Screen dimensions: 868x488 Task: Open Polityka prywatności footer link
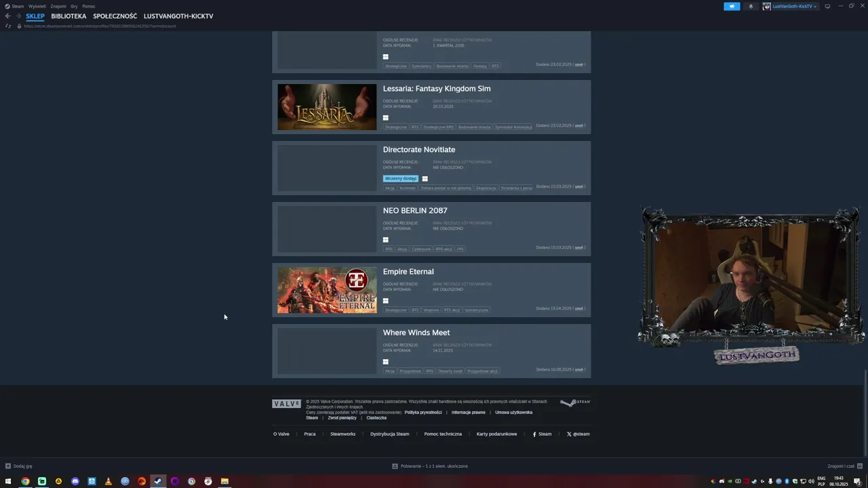(x=423, y=412)
